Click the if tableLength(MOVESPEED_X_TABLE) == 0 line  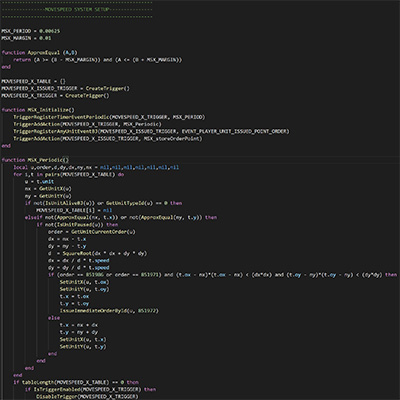(76, 382)
